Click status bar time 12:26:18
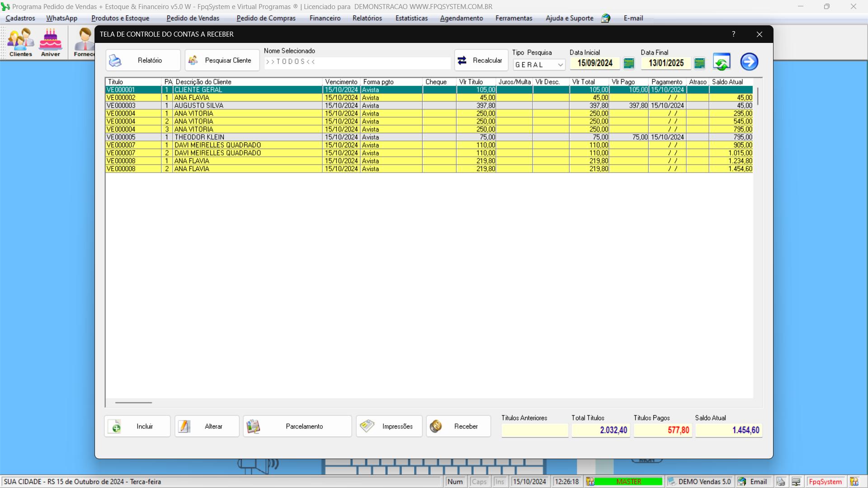 pyautogui.click(x=567, y=482)
